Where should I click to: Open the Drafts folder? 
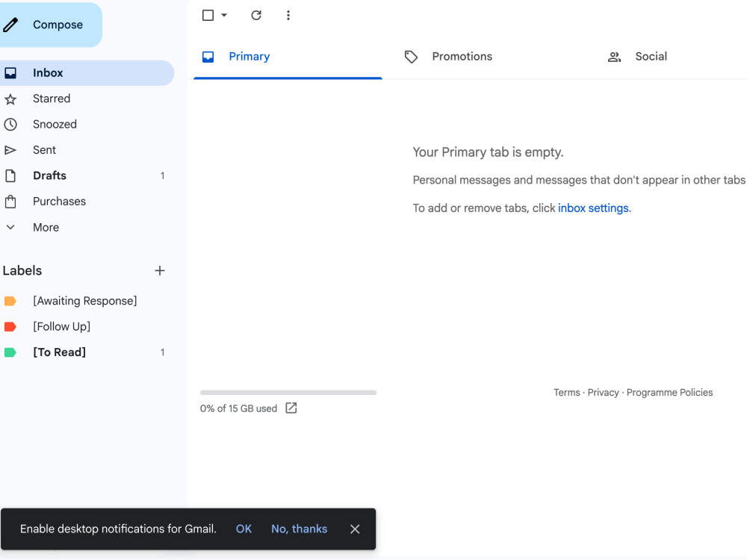[87, 175]
